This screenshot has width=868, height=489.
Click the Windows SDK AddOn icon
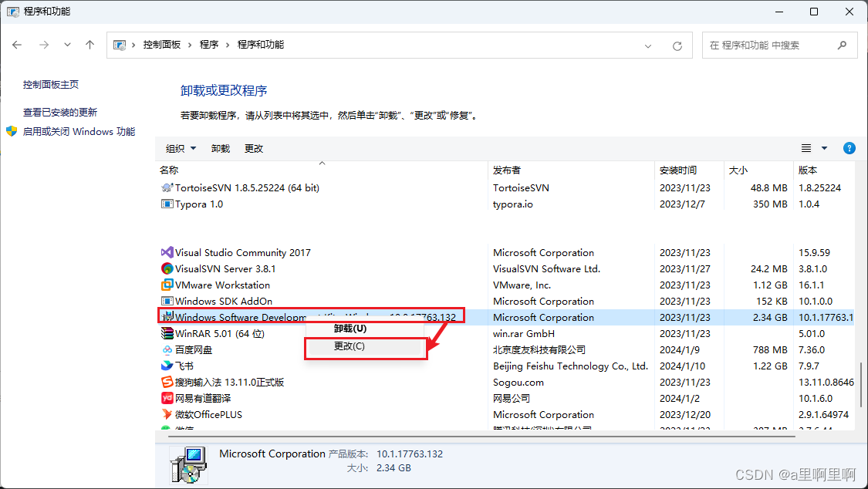(x=167, y=301)
